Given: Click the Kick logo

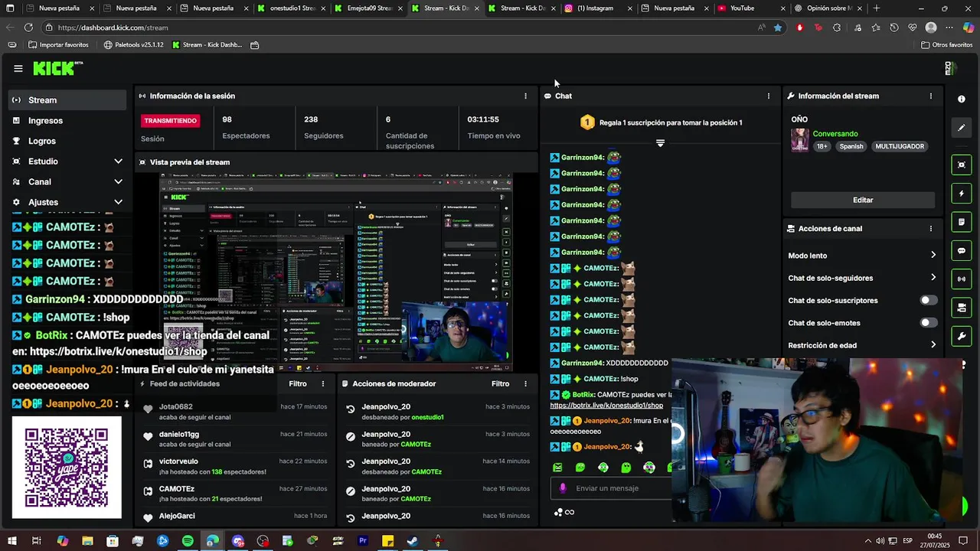Looking at the screenshot, I should point(57,68).
